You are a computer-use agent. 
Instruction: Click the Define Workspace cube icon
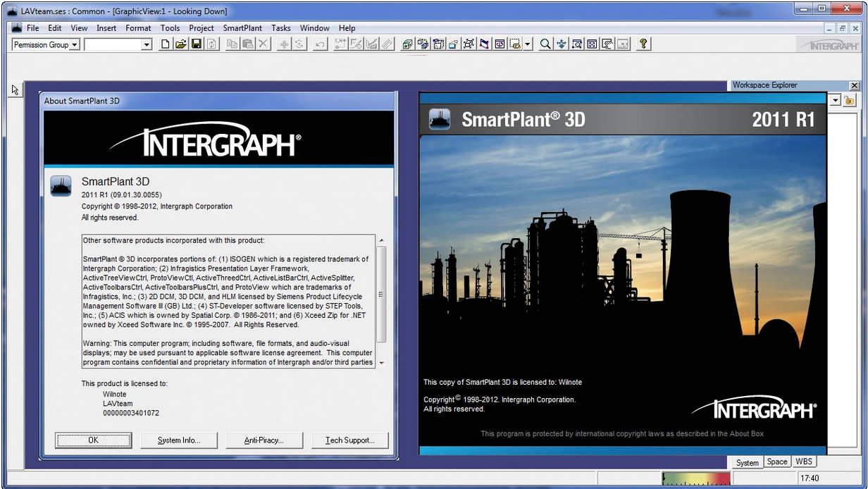(x=408, y=44)
